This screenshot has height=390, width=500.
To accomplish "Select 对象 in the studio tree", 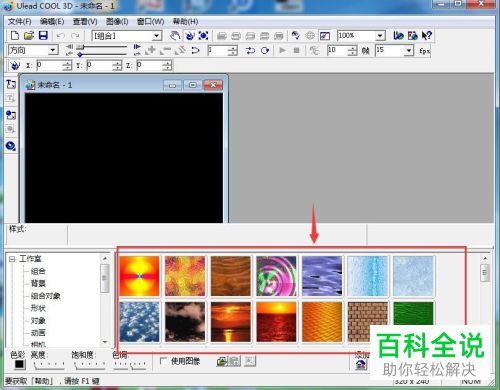I will 38,321.
